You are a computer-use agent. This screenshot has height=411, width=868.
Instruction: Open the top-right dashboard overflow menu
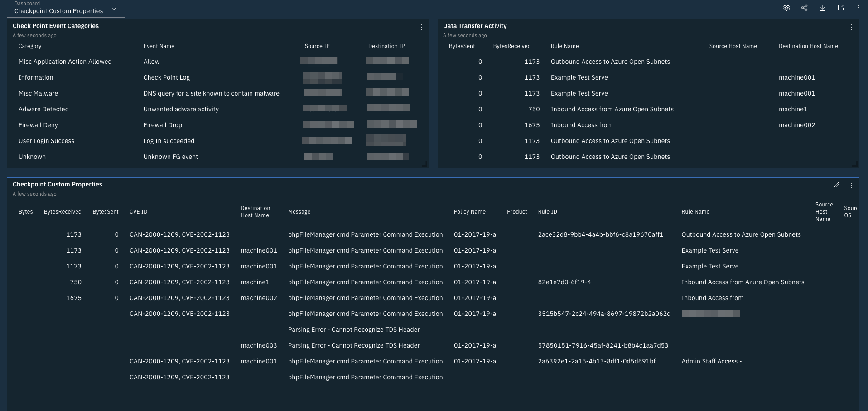858,8
